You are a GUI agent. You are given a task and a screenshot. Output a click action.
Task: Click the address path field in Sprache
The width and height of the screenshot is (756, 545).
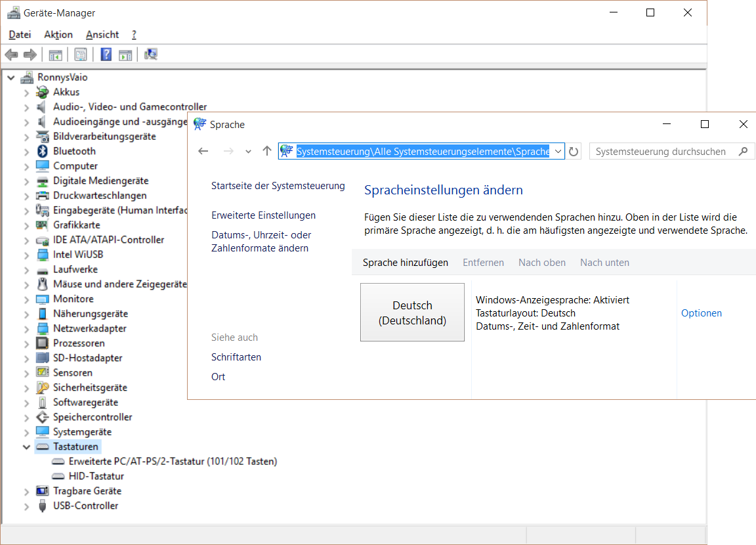(x=423, y=152)
